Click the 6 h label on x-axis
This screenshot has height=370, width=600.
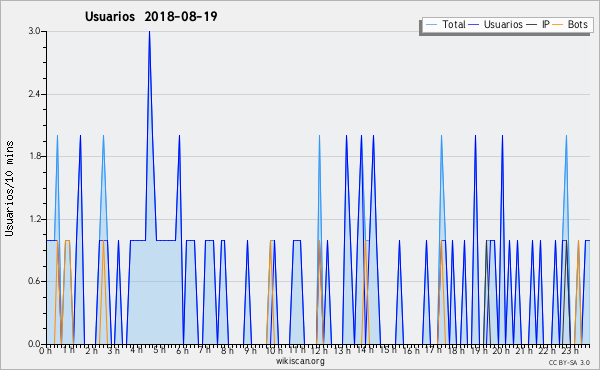pyautogui.click(x=182, y=350)
